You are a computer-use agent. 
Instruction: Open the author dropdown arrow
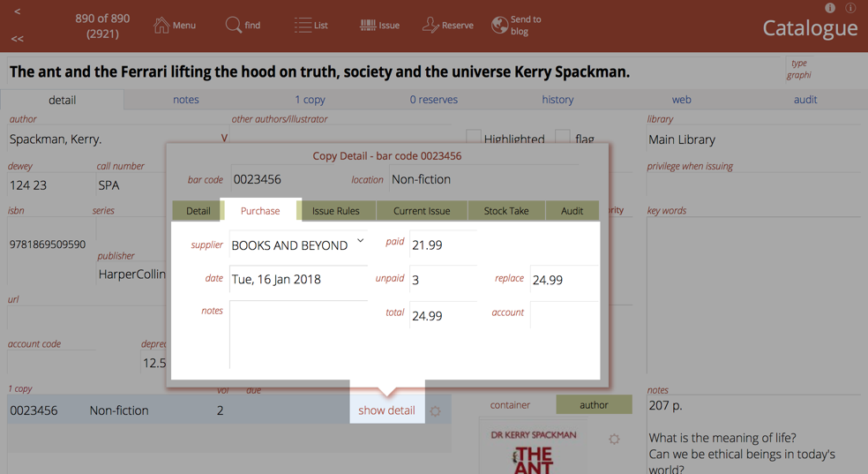(224, 139)
